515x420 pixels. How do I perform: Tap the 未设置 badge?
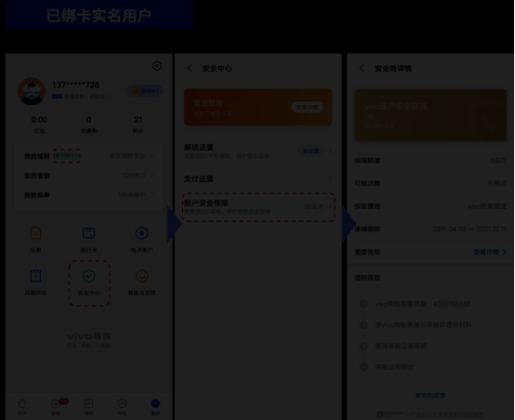tap(310, 151)
